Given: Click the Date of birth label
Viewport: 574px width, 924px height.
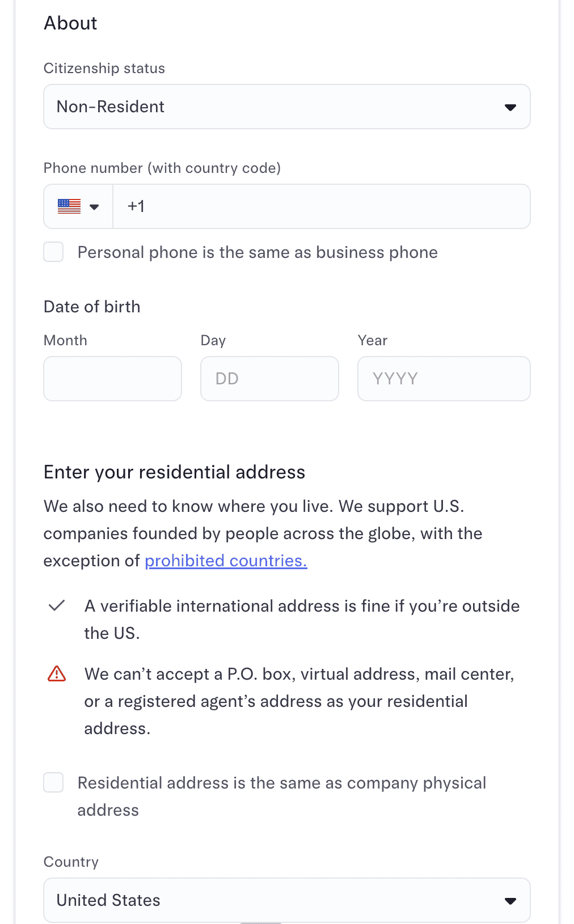Looking at the screenshot, I should (x=92, y=307).
